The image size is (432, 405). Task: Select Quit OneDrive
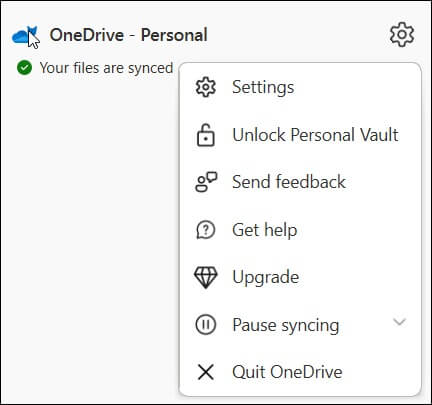(x=300, y=372)
